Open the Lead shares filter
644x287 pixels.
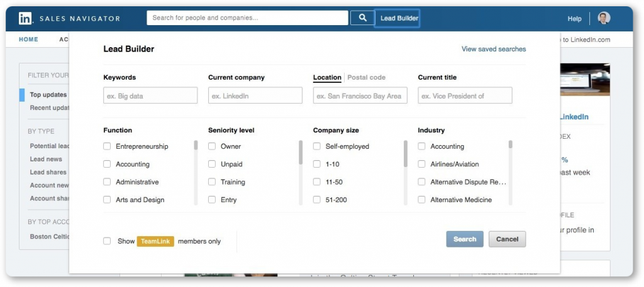(x=48, y=172)
